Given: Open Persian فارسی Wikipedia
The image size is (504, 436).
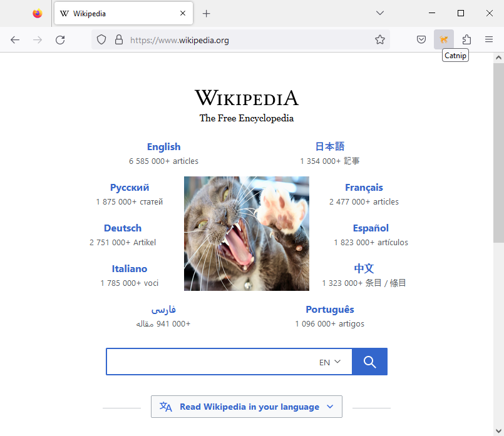Looking at the screenshot, I should coord(163,310).
